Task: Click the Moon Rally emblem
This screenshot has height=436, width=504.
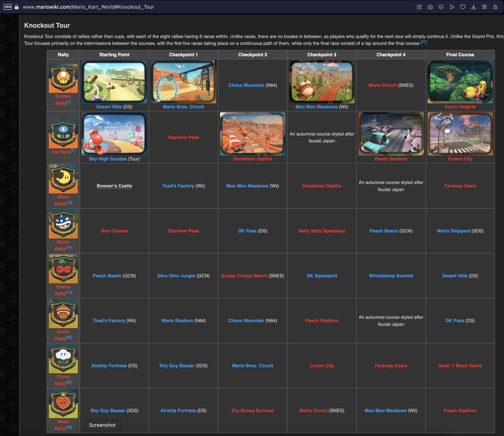Action: pos(63,179)
